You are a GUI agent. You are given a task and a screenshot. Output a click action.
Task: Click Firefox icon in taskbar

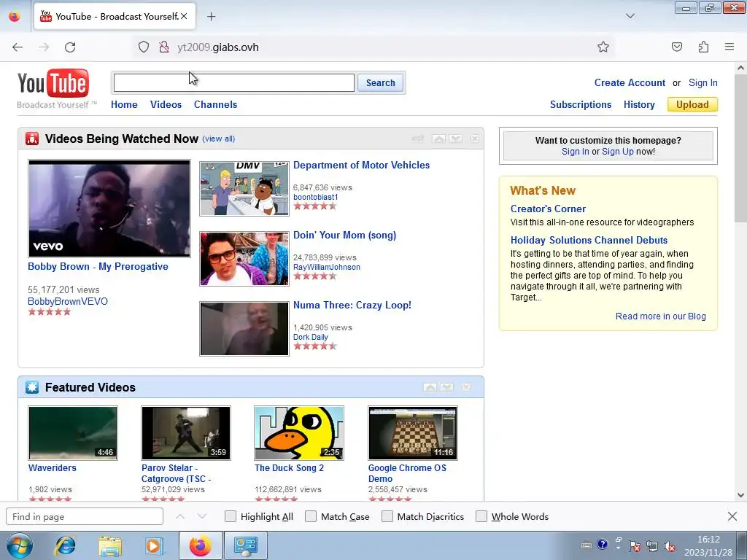[200, 545]
